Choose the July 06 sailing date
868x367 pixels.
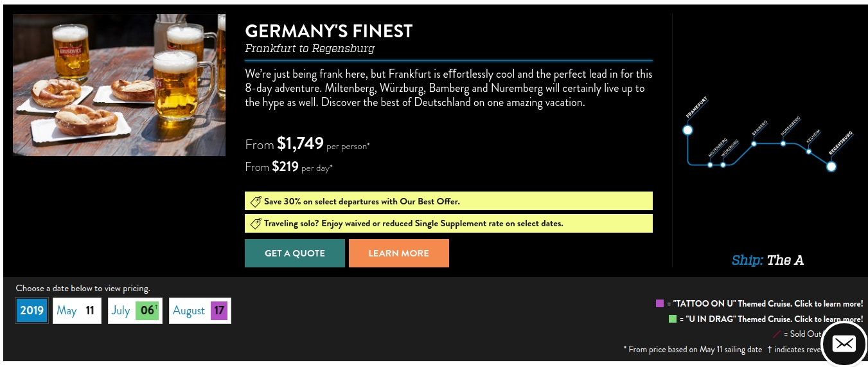[x=134, y=310]
